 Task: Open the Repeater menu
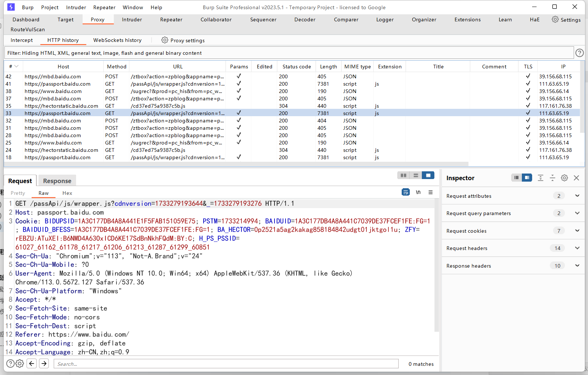[x=104, y=7]
